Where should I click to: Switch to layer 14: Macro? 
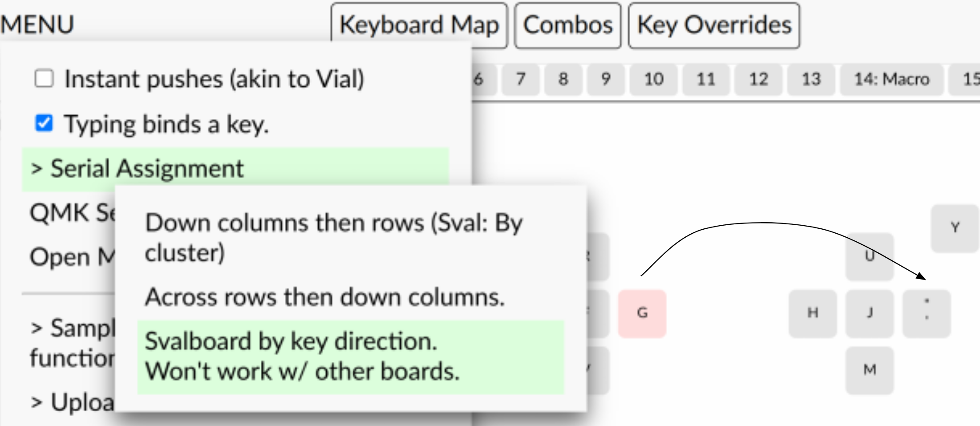(891, 80)
